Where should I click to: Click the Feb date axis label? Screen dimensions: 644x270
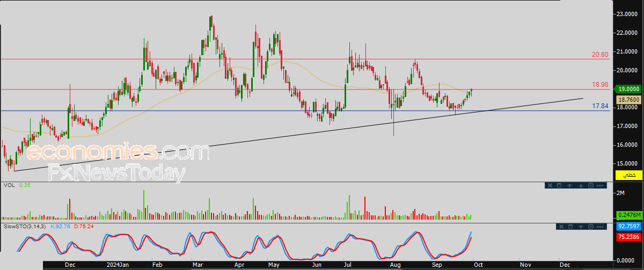click(x=157, y=265)
